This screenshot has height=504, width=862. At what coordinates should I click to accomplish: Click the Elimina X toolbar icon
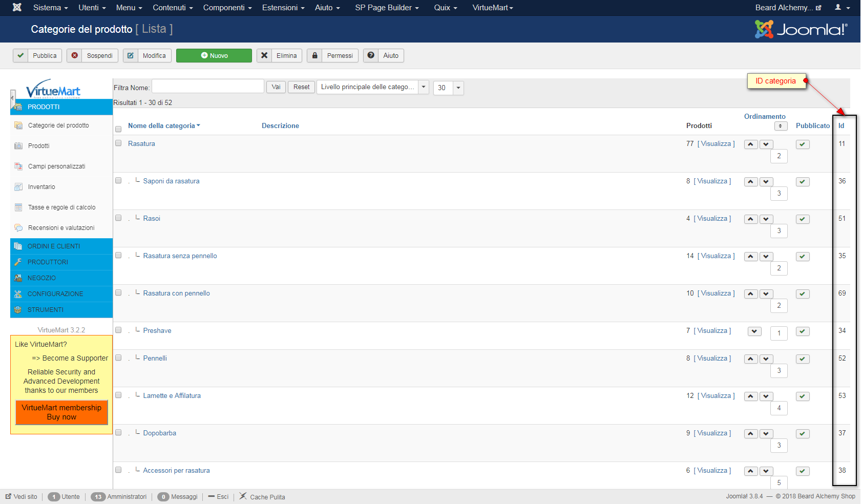264,55
